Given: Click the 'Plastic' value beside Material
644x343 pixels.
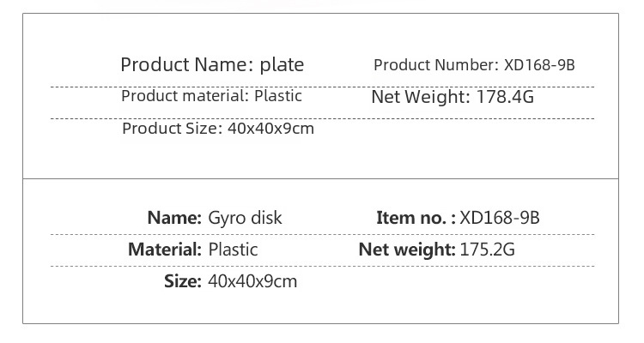Looking at the screenshot, I should tap(234, 250).
